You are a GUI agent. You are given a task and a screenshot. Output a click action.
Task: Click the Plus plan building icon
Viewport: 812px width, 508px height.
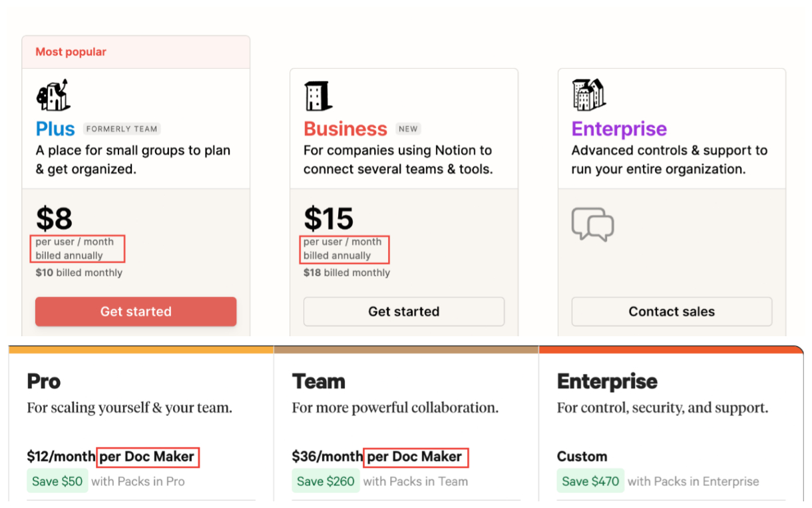tap(53, 95)
